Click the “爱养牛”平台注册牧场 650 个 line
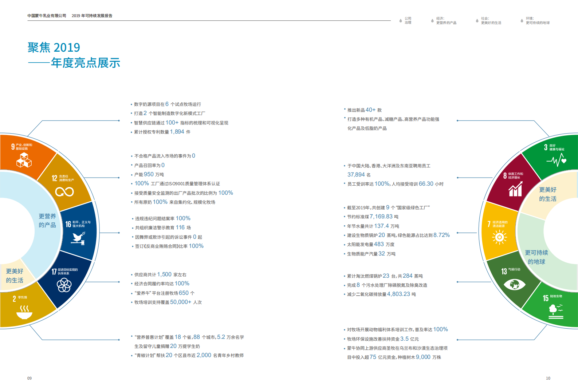Screen dimensions: 578x392 (x=164, y=293)
